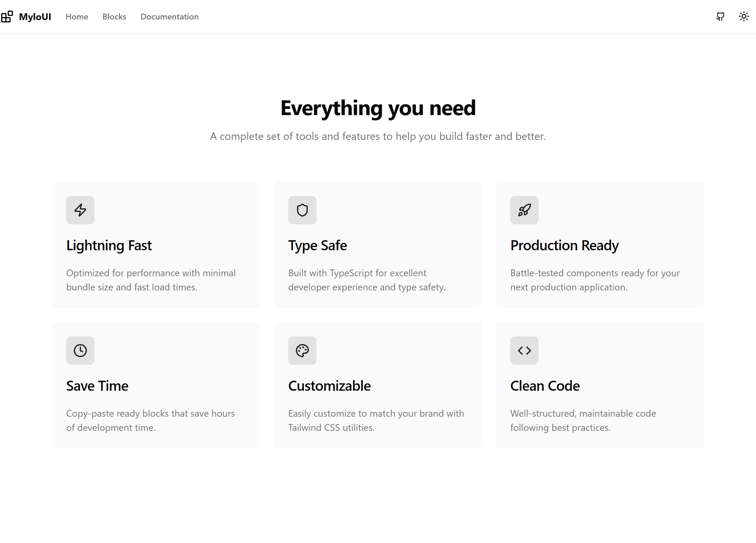Click the code brackets icon on Clean Code
The image size is (756, 543).
pyautogui.click(x=524, y=351)
